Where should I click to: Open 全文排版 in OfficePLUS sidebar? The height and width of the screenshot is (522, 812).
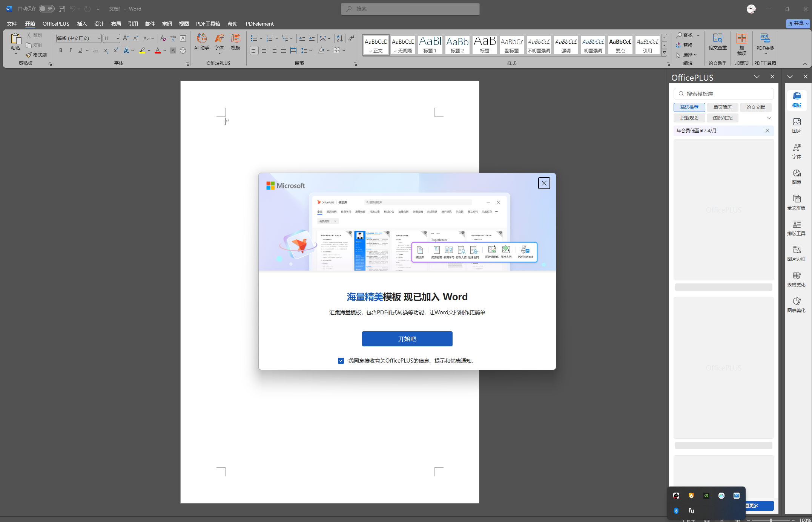[x=797, y=202]
